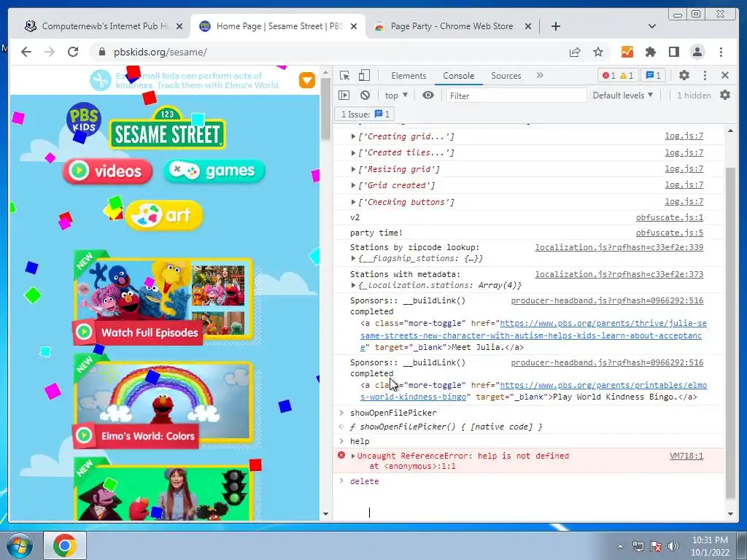Close the Sesame Street tab
747x560 pixels.
pos(354,26)
